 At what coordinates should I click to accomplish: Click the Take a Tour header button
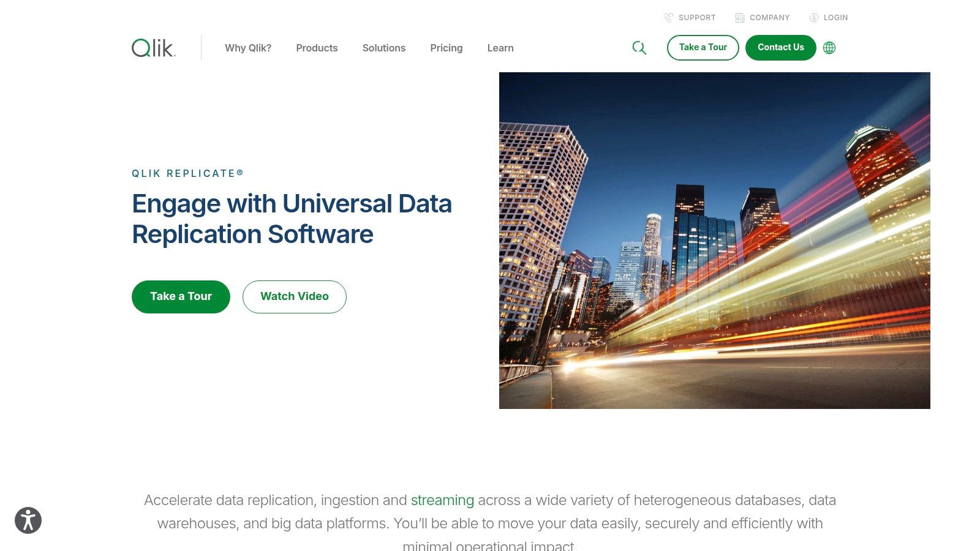pos(703,47)
